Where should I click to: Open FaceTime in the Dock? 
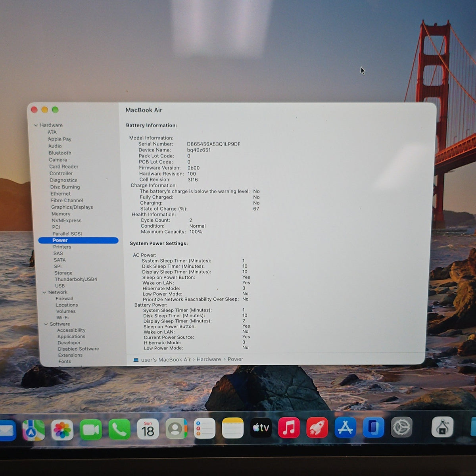click(x=91, y=430)
